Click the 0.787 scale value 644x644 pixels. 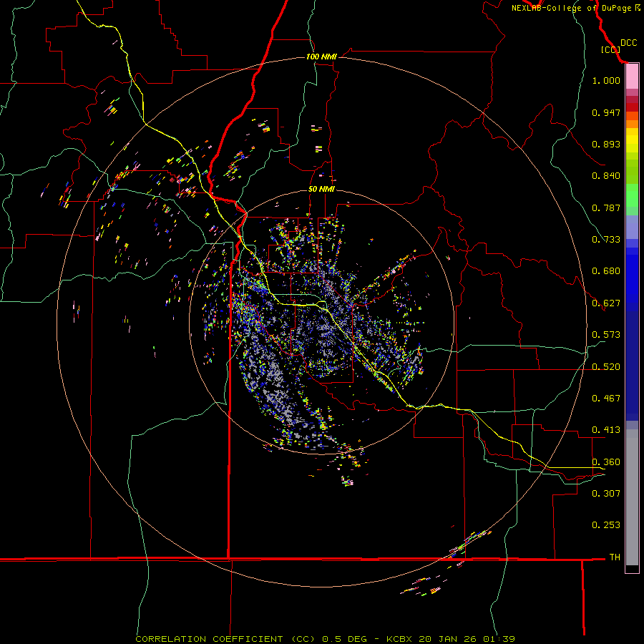(x=606, y=208)
